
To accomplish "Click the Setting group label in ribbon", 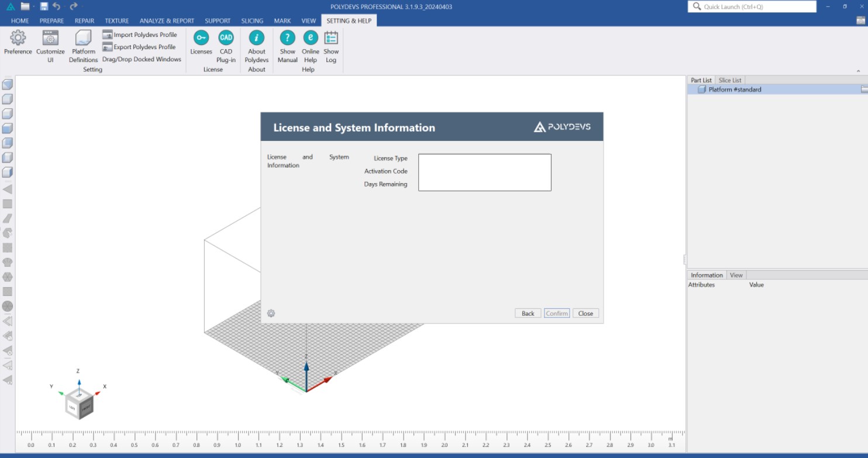I will tap(92, 70).
